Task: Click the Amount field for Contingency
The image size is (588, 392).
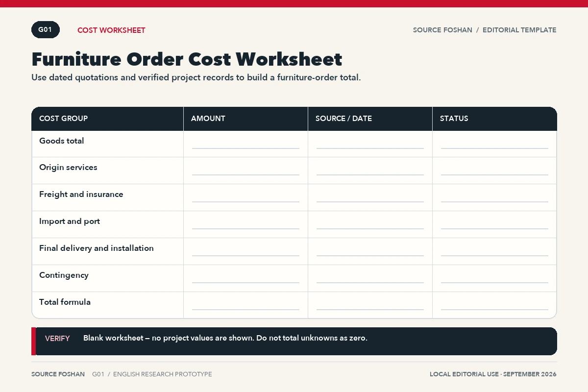Action: [x=245, y=278]
